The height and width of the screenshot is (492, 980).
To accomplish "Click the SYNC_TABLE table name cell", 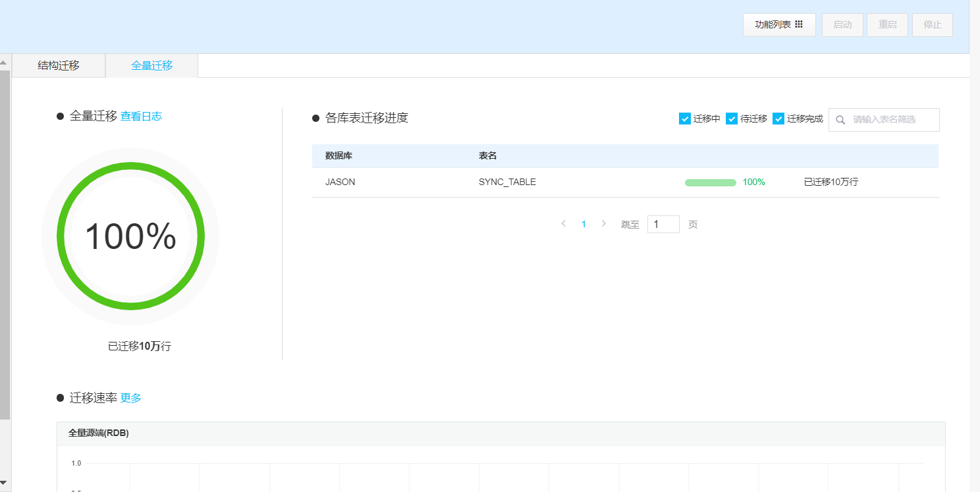I will click(x=507, y=182).
